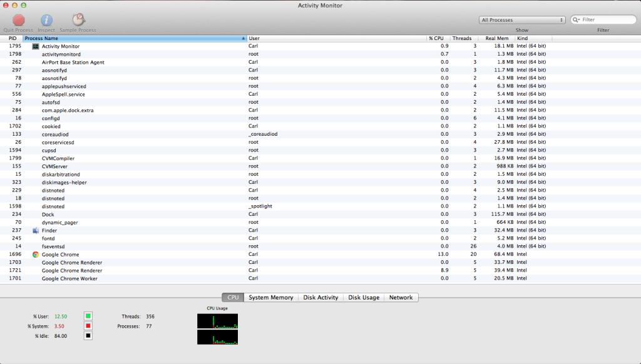Select the fseventsd process row
The height and width of the screenshot is (364, 641).
320,246
